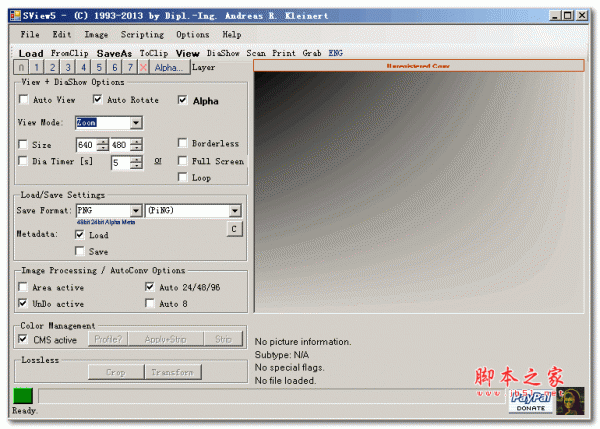Click the height field showing 480
The width and height of the screenshot is (600, 429).
point(120,145)
